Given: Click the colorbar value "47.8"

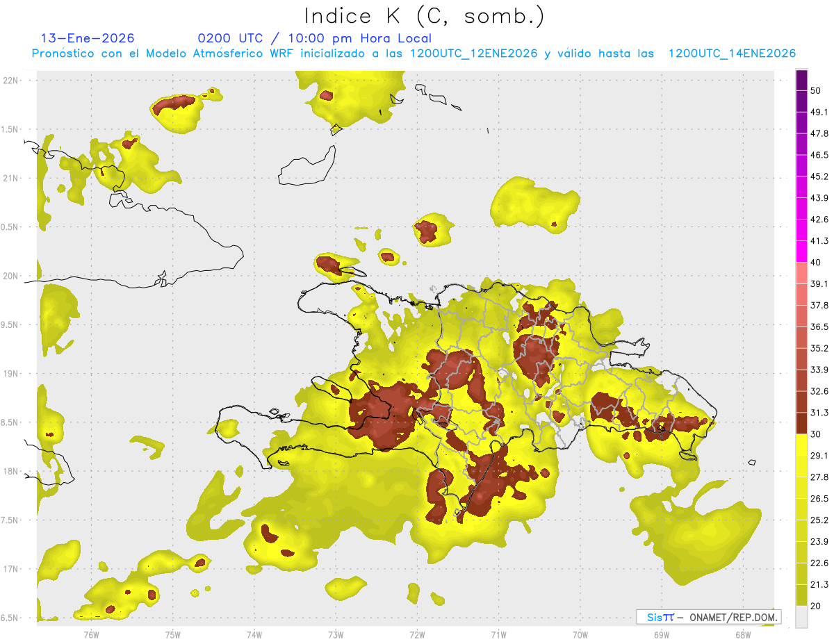Looking at the screenshot, I should (x=819, y=133).
